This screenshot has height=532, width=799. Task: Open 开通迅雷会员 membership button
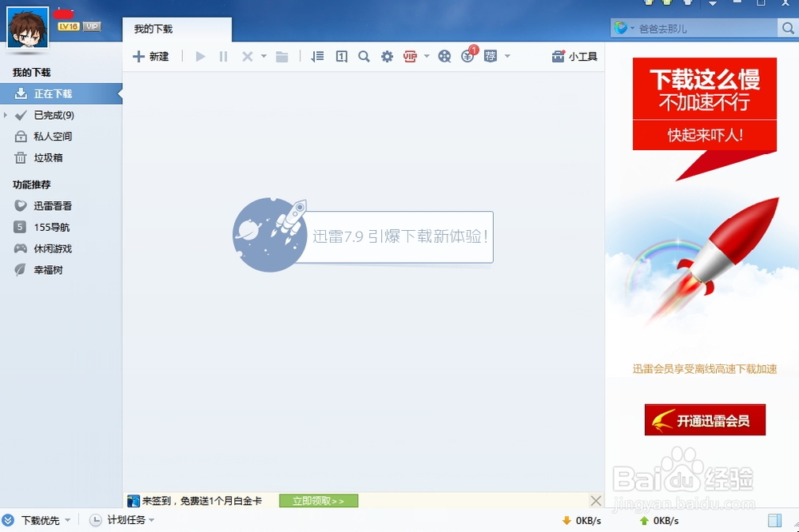coord(704,419)
